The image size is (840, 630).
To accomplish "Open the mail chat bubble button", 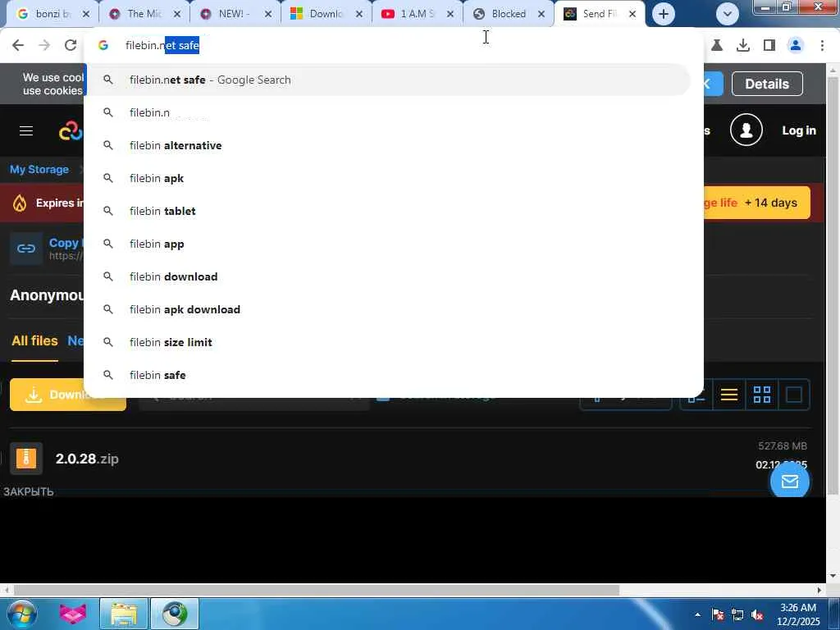I will (x=790, y=482).
